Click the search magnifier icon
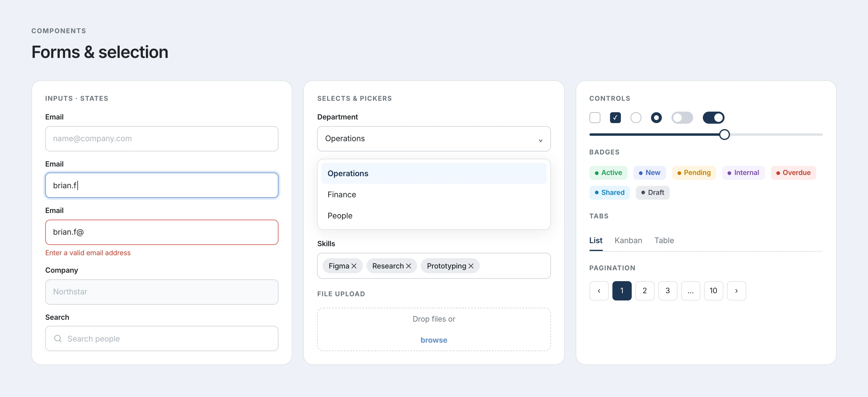Screen dimensions: 868x397 coord(58,338)
